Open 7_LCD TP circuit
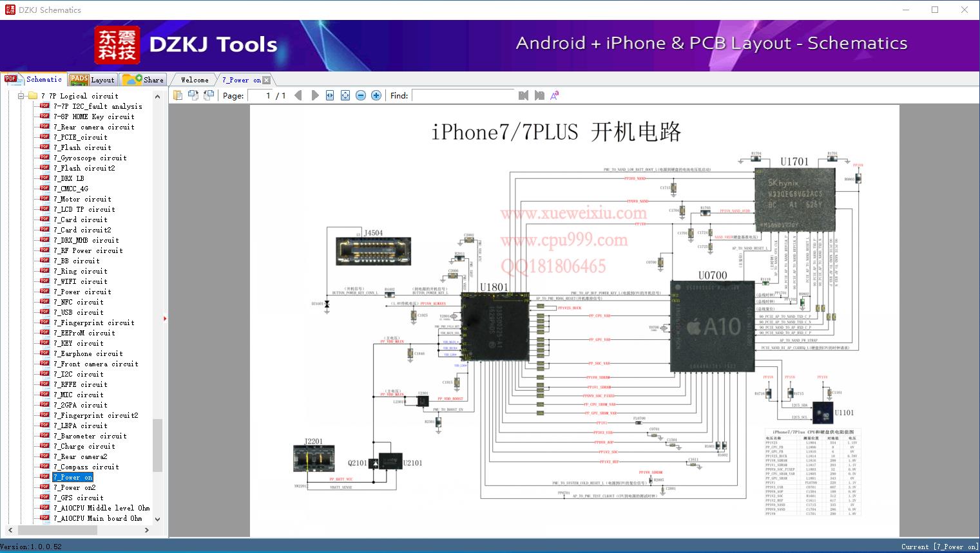 pos(84,209)
